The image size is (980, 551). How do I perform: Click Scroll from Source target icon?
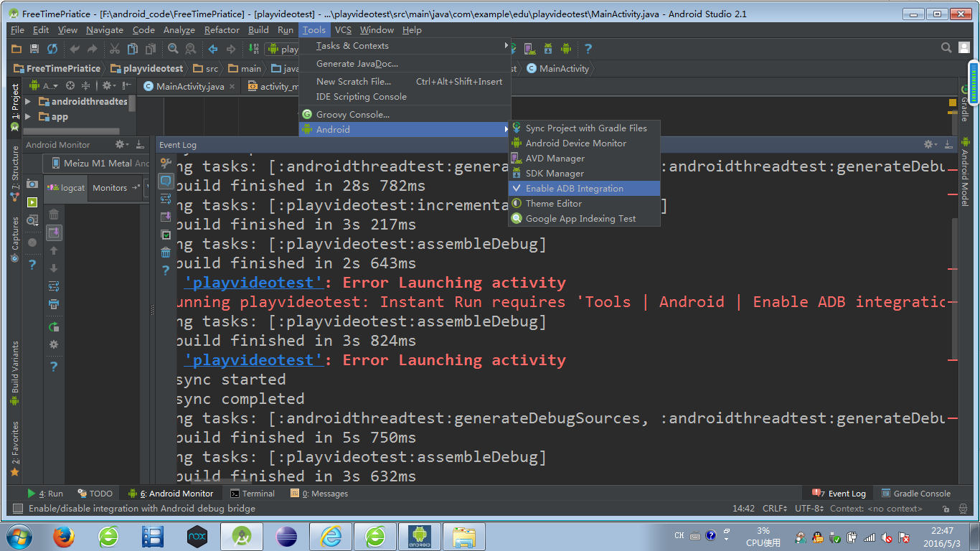70,85
